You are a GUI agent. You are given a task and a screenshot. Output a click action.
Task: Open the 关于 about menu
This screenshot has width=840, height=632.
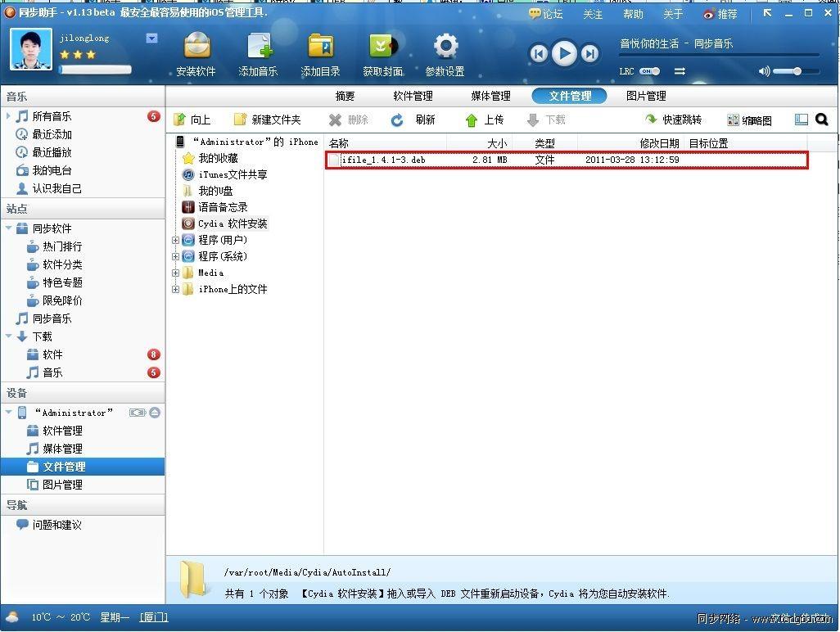click(x=673, y=14)
